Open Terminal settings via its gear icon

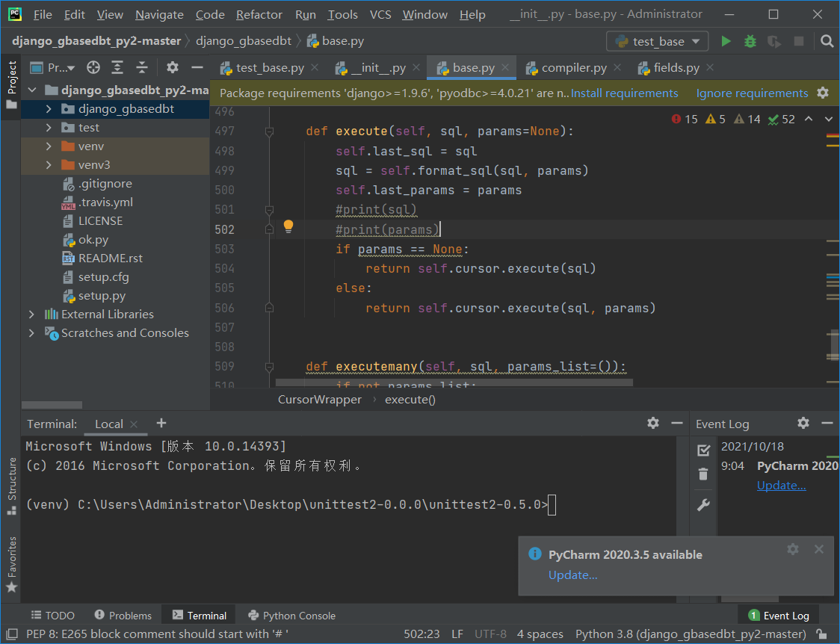[x=652, y=424]
